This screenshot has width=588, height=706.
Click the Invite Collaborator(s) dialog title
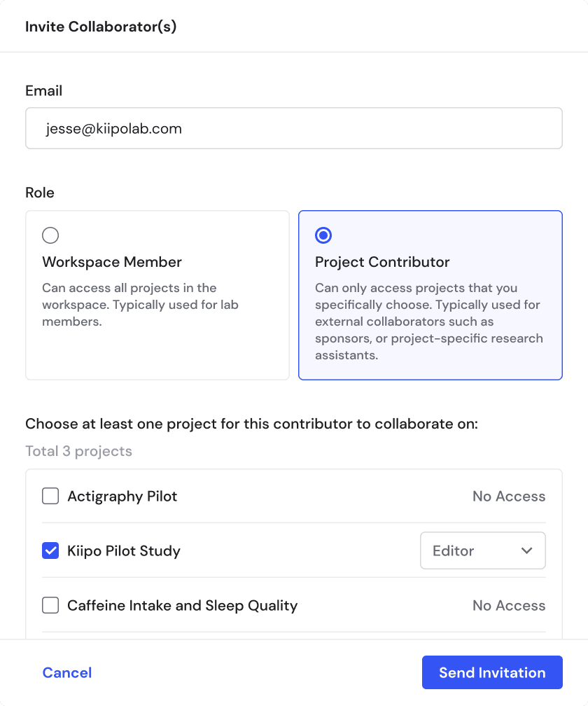click(x=100, y=26)
